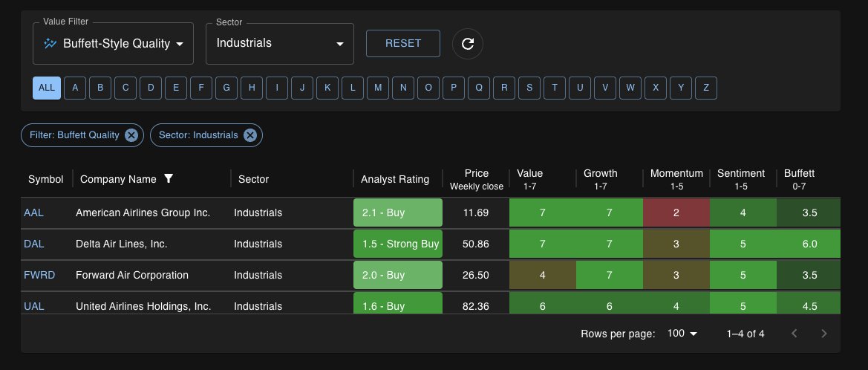Image resolution: width=868 pixels, height=370 pixels.
Task: Filter companies by letter L
Action: click(x=353, y=88)
